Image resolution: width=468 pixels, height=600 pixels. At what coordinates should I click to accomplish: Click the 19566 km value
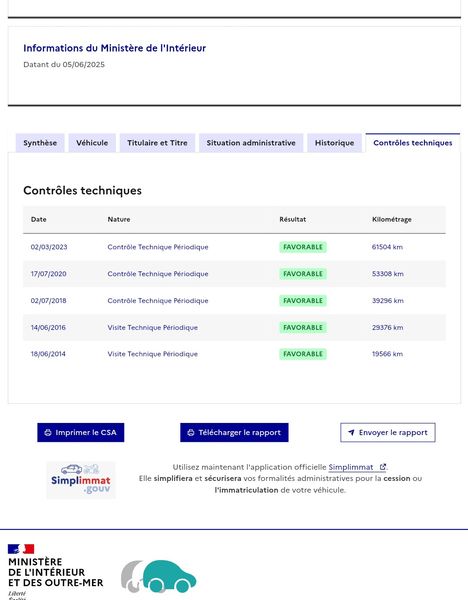[x=387, y=354]
